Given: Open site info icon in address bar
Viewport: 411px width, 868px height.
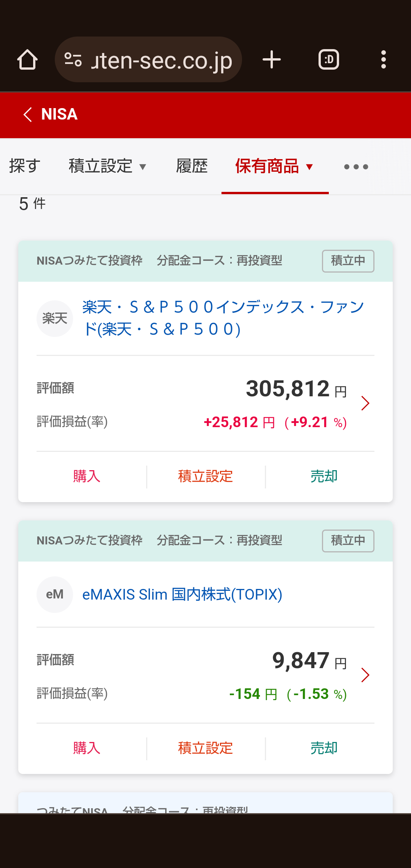Looking at the screenshot, I should [73, 60].
